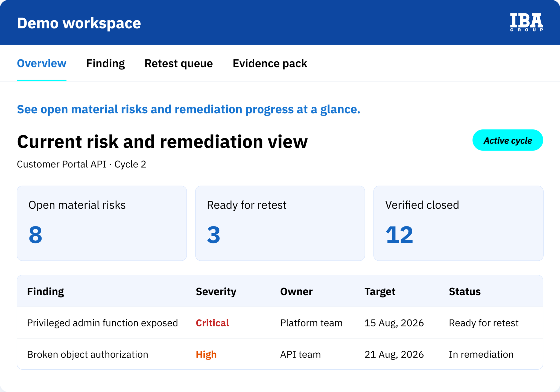Click the 'See open material risks' tagline
This screenshot has height=392, width=560.
[189, 109]
